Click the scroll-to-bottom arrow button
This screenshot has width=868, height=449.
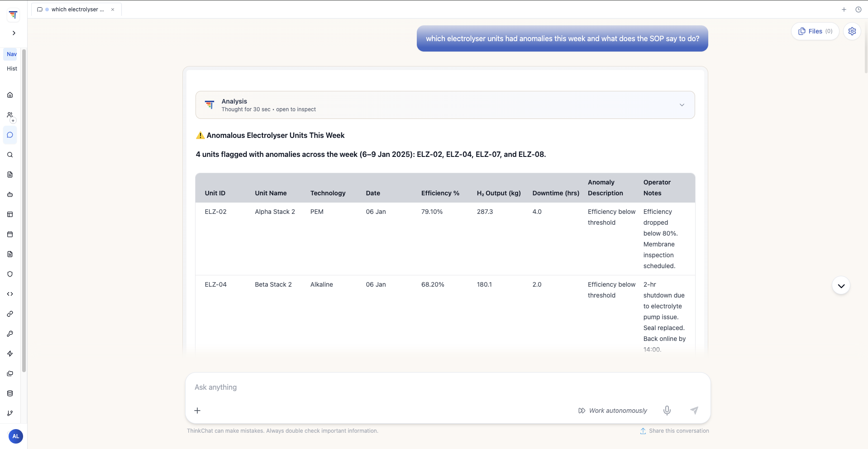841,286
